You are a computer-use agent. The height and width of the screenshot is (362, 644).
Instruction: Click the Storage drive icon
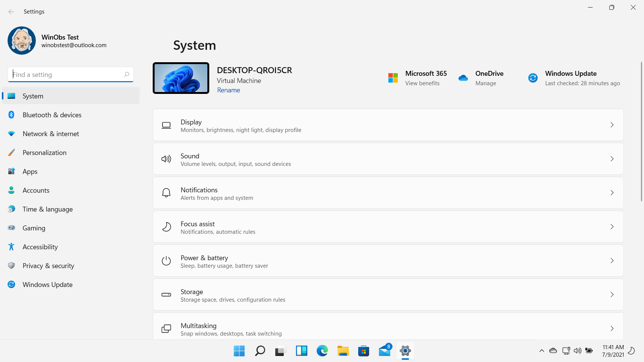pyautogui.click(x=166, y=295)
